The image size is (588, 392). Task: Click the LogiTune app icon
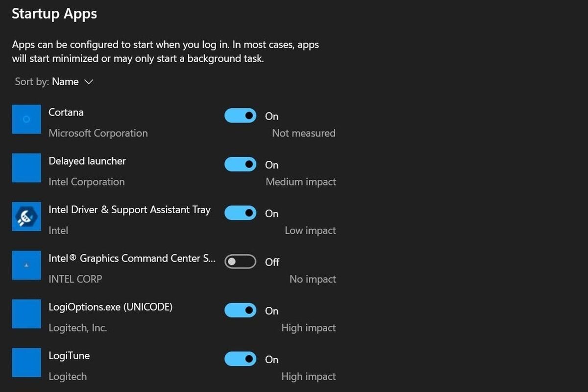click(26, 363)
